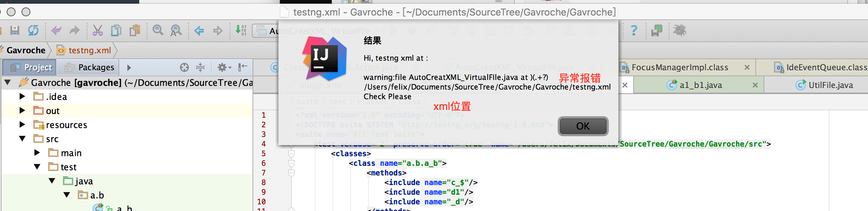Click the gray bug icon in the toolbar

(680, 30)
